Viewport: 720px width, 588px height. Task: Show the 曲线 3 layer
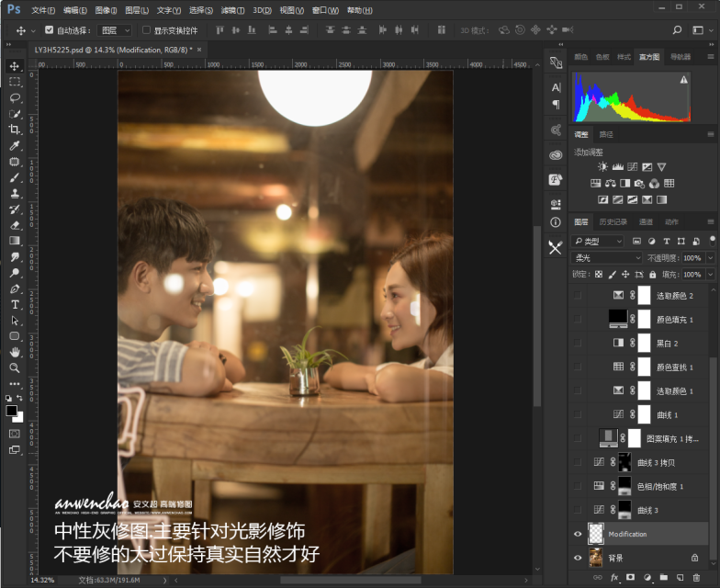pyautogui.click(x=578, y=510)
